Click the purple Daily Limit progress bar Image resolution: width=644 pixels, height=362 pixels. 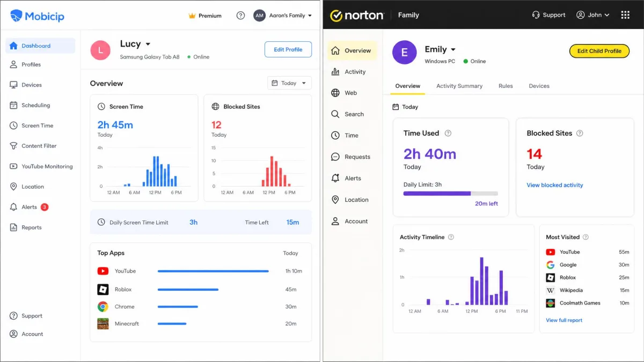pyautogui.click(x=451, y=193)
